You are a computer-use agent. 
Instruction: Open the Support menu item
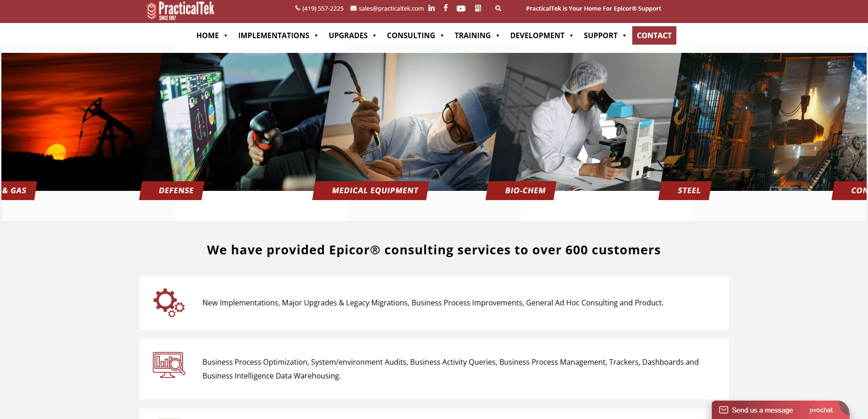(605, 35)
